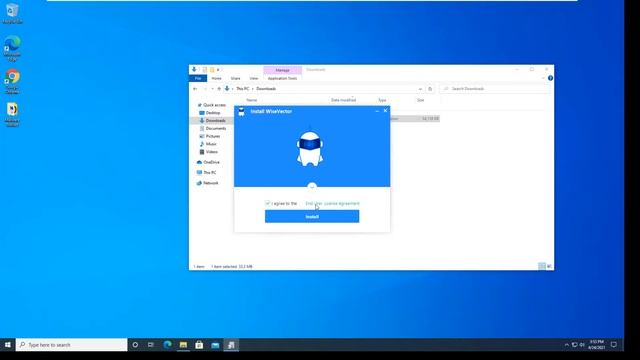Close the Install WiseVector dialog
This screenshot has height=360, width=640.
coord(385,111)
